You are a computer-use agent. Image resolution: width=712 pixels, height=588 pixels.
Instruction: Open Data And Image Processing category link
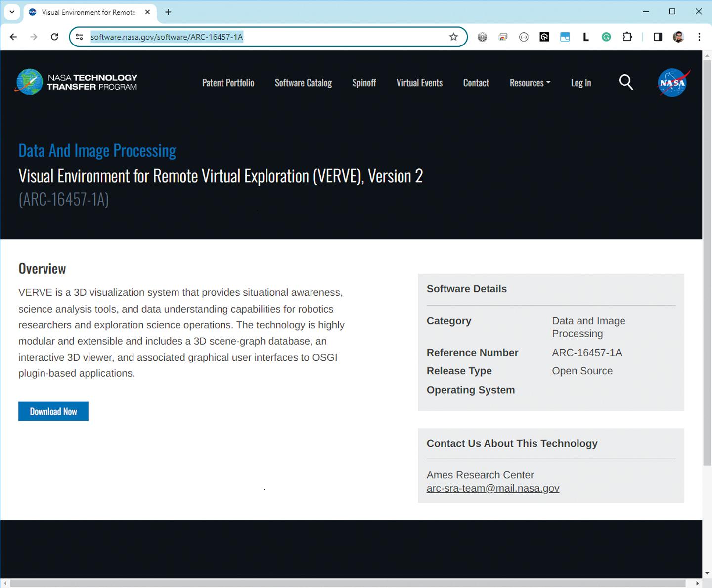click(97, 150)
